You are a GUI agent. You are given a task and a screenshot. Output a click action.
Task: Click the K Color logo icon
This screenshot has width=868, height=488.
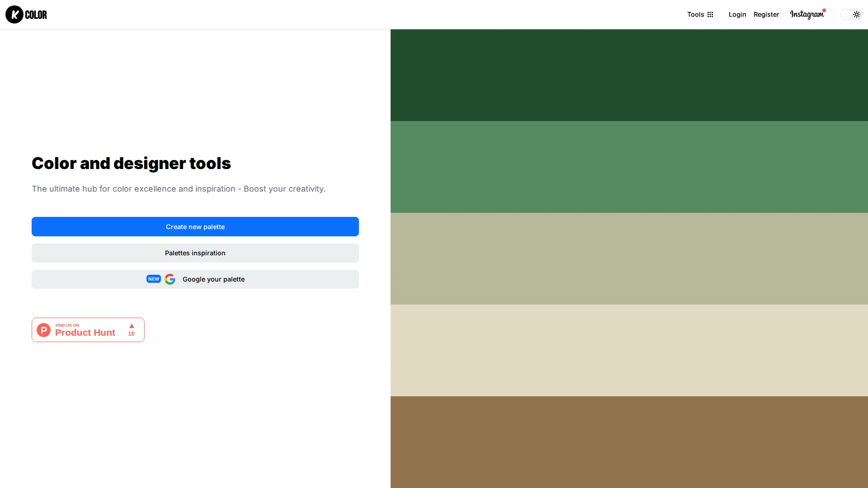[14, 14]
